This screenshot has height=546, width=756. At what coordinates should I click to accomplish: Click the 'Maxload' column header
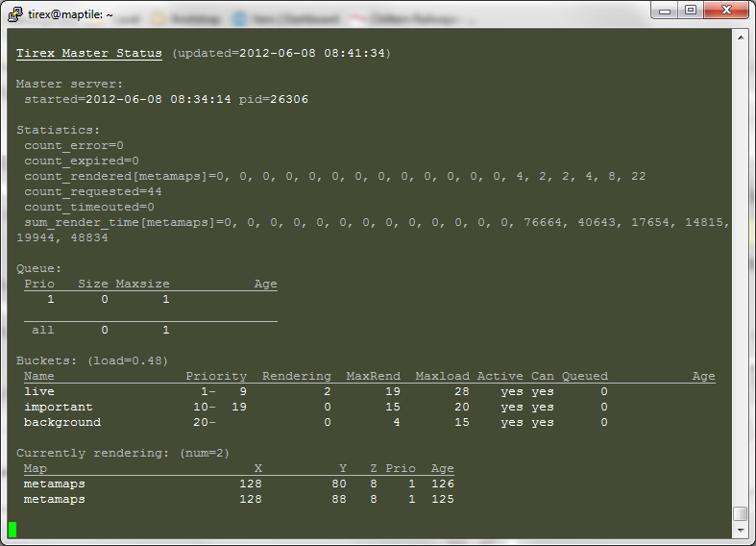[x=443, y=376]
